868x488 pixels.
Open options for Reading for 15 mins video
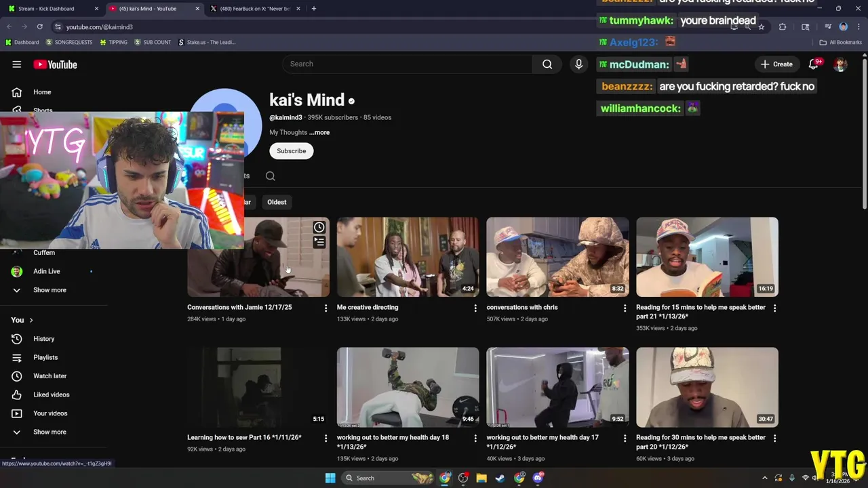point(775,308)
